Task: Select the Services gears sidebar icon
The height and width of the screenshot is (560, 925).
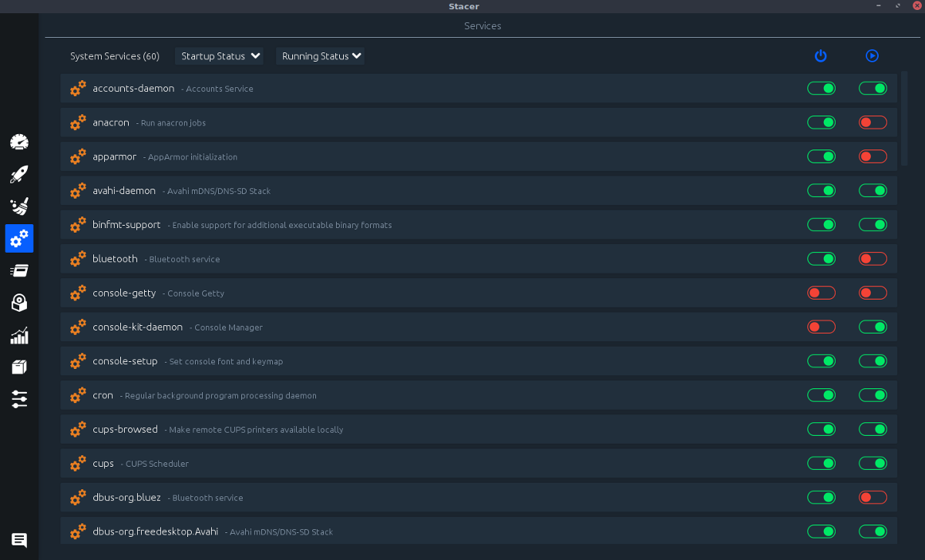Action: pyautogui.click(x=19, y=238)
